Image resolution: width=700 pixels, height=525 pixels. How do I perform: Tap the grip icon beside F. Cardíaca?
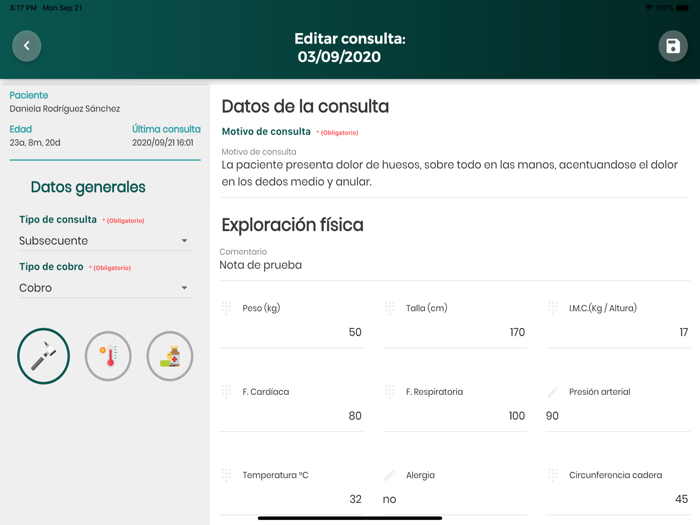(x=226, y=392)
